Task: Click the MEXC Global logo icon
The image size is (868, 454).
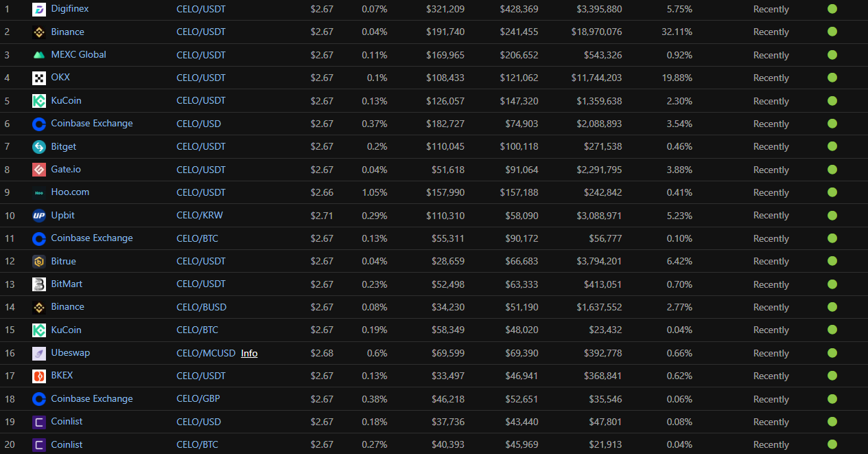Action: coord(39,55)
